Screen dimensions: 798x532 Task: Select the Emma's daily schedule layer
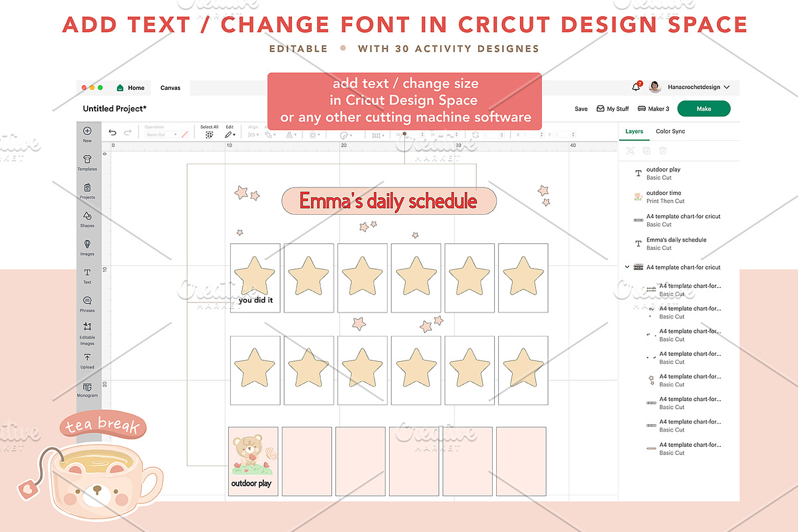[678, 243]
